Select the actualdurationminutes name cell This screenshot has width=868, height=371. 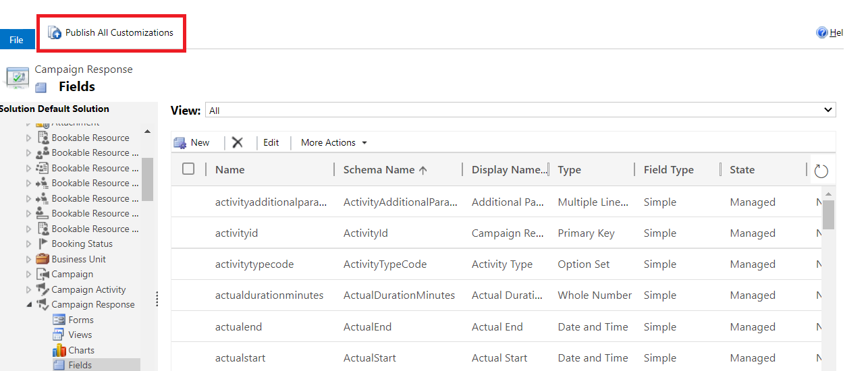[269, 295]
